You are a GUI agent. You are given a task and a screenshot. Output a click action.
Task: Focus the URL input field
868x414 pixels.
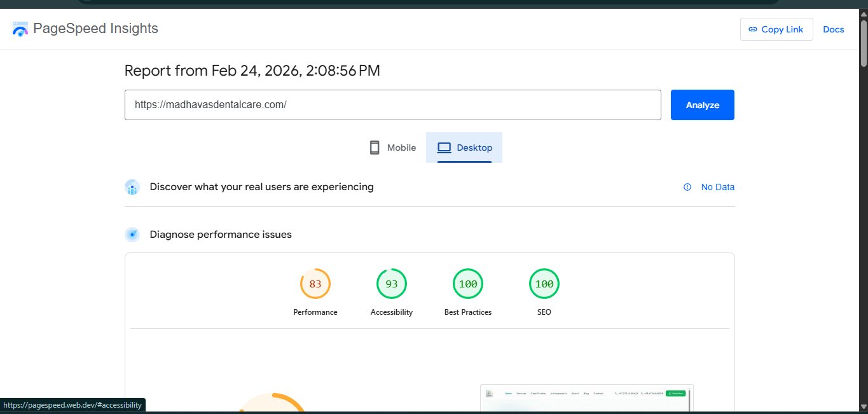point(393,105)
